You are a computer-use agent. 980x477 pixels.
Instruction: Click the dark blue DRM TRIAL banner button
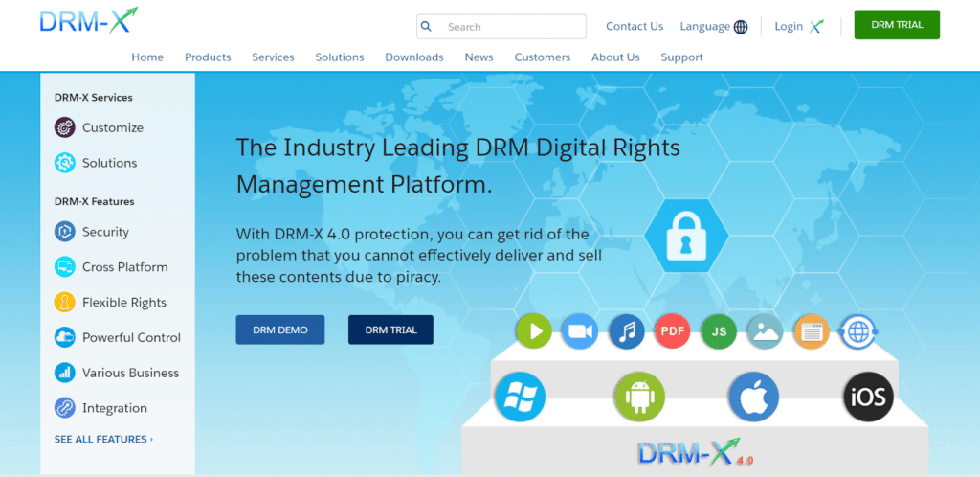coord(390,329)
